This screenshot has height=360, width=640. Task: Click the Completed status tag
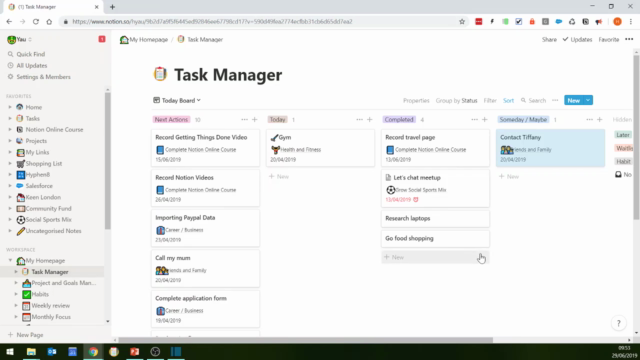point(399,120)
